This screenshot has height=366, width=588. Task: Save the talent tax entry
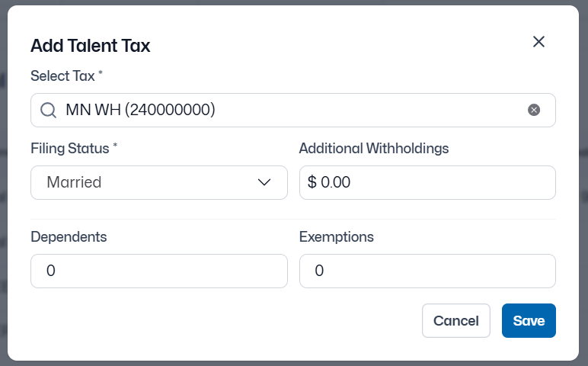[529, 320]
